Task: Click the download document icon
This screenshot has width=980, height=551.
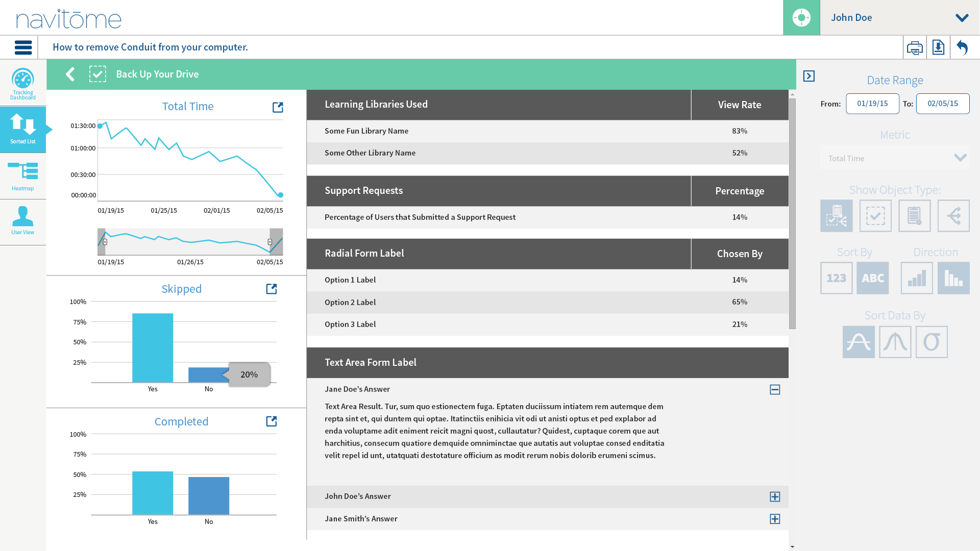Action: click(938, 47)
